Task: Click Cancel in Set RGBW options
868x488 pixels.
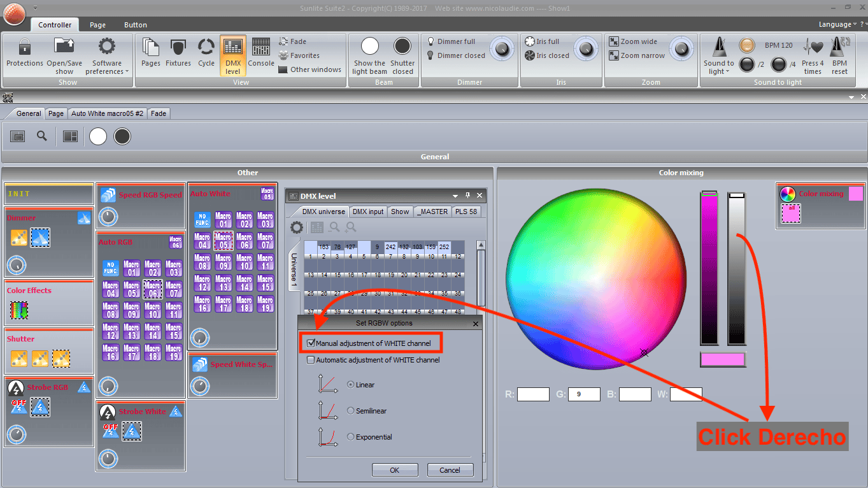Action: (x=450, y=470)
